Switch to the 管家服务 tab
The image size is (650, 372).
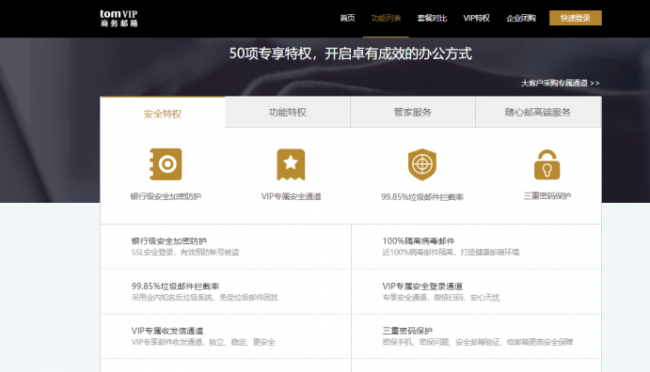click(x=413, y=112)
